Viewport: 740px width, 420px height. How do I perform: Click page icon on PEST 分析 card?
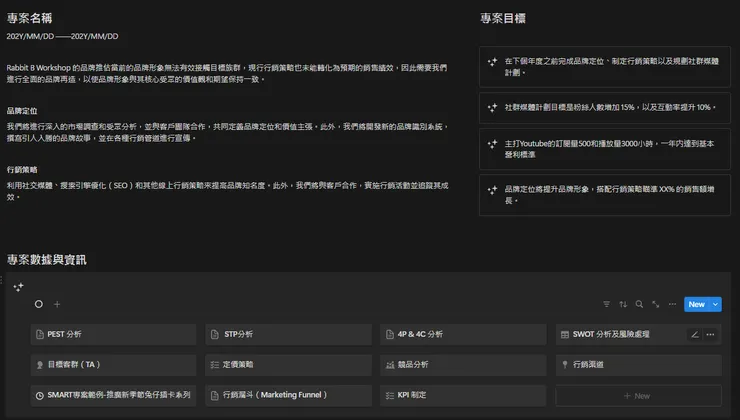point(40,335)
